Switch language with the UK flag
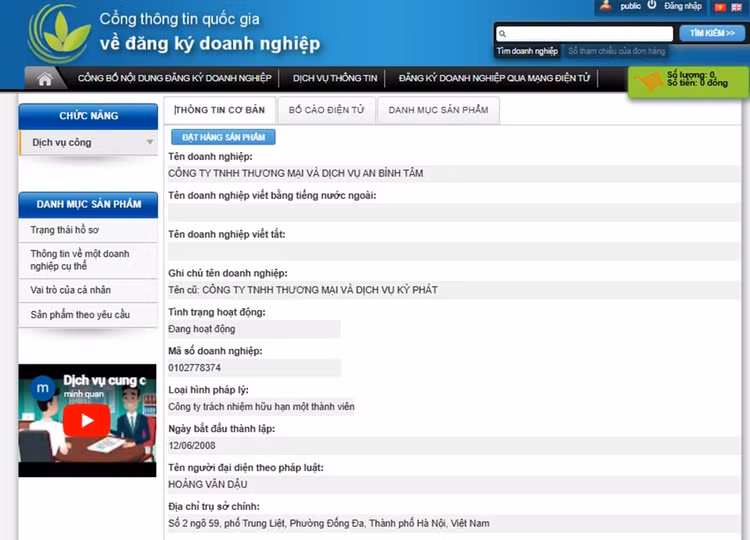 pos(736,7)
